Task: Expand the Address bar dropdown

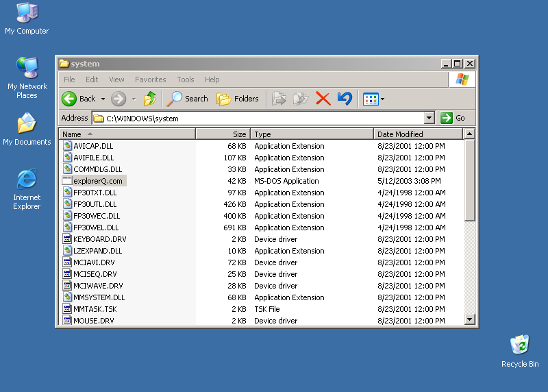Action: pyautogui.click(x=429, y=118)
